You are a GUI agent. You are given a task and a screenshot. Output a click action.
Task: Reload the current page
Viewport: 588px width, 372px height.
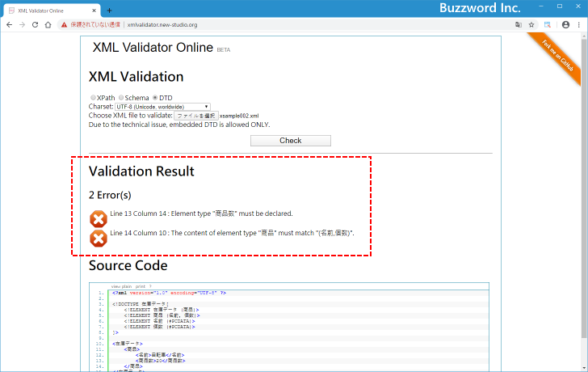pos(35,25)
